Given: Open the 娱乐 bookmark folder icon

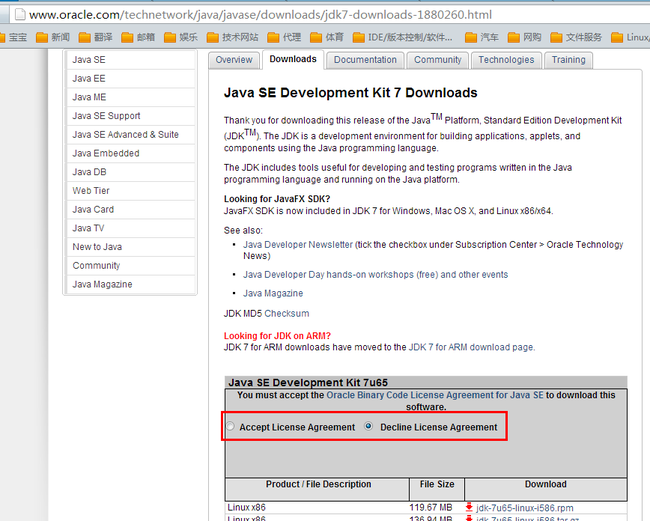Looking at the screenshot, I should (170, 38).
